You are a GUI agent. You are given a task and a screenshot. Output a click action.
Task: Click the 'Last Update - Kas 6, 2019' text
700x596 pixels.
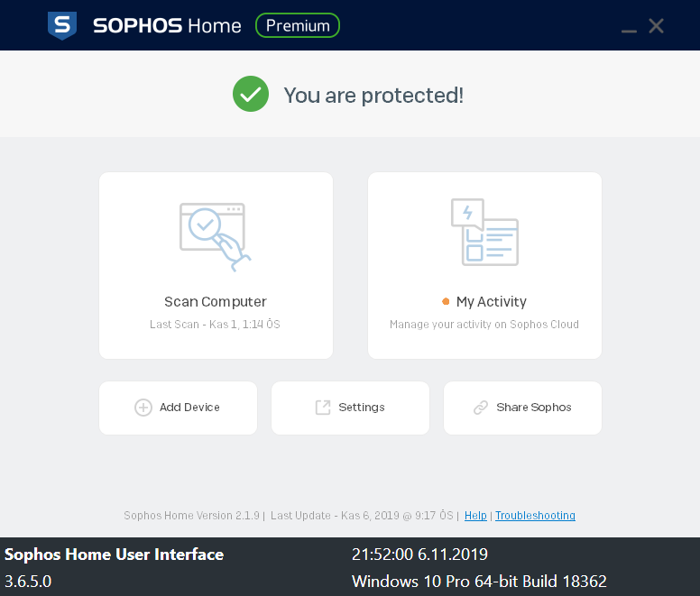pyautogui.click(x=335, y=515)
